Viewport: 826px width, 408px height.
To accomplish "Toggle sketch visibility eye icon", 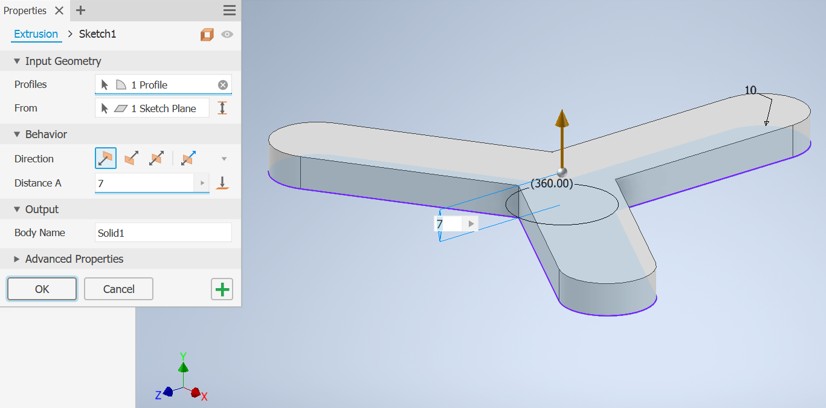I will coord(227,35).
